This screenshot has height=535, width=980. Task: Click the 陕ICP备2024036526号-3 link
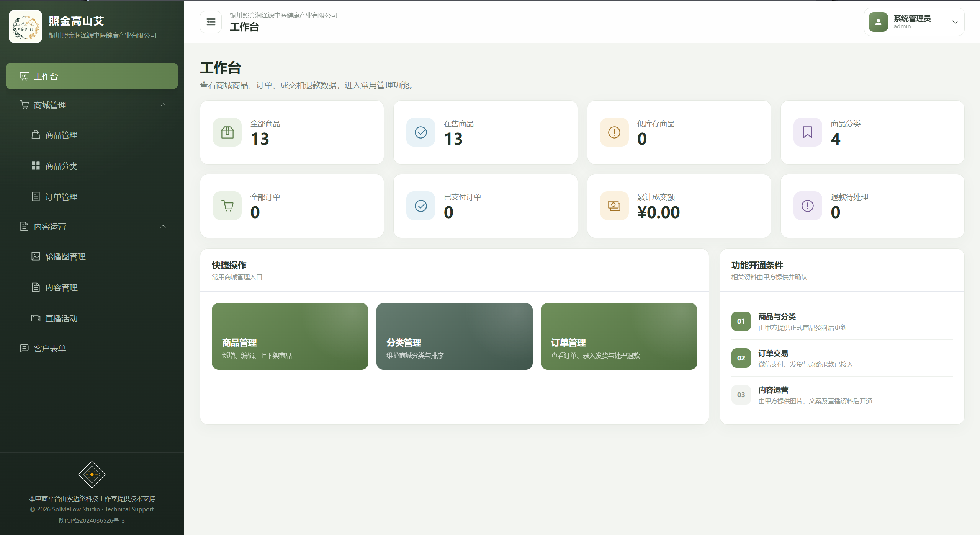click(x=92, y=520)
